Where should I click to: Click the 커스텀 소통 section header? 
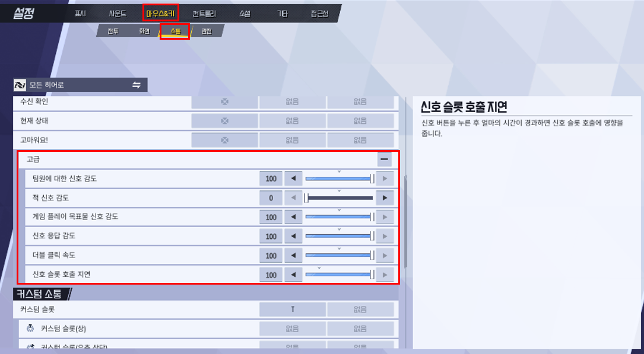39,294
